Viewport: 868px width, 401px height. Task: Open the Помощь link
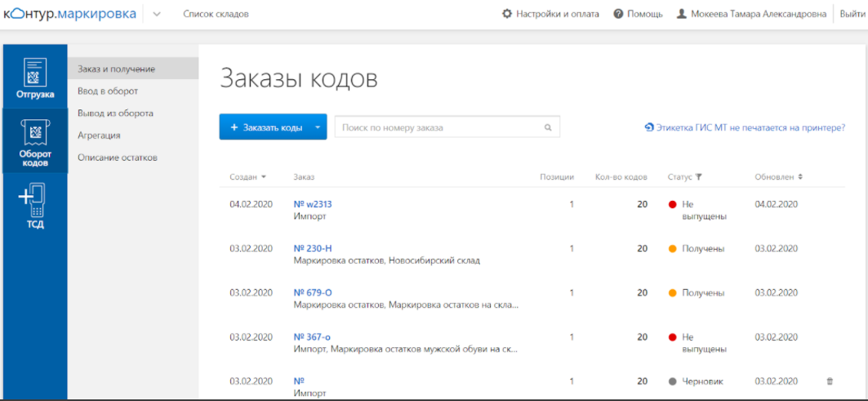click(x=645, y=14)
